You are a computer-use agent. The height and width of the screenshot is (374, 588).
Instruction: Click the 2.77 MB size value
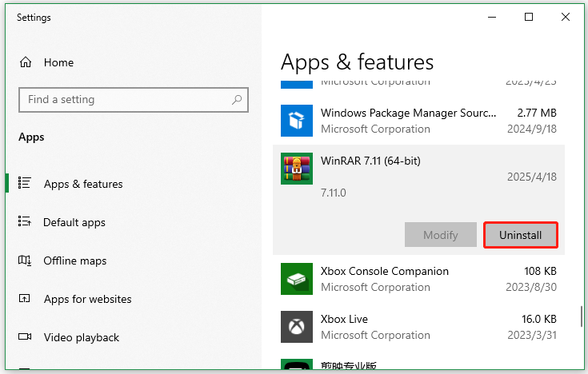(537, 113)
